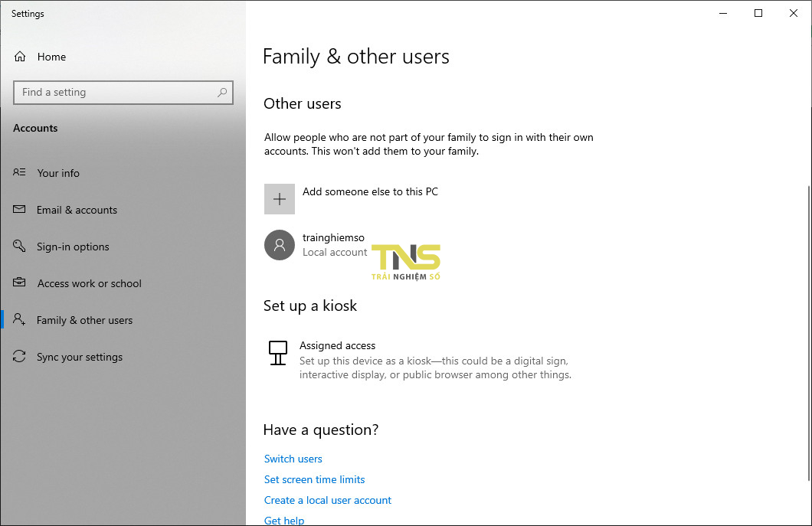Click the Home icon in sidebar
The width and height of the screenshot is (812, 526).
click(x=20, y=57)
